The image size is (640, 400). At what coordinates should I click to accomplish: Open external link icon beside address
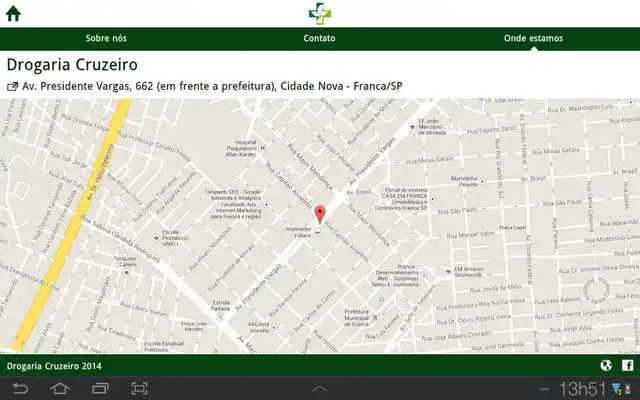13,87
